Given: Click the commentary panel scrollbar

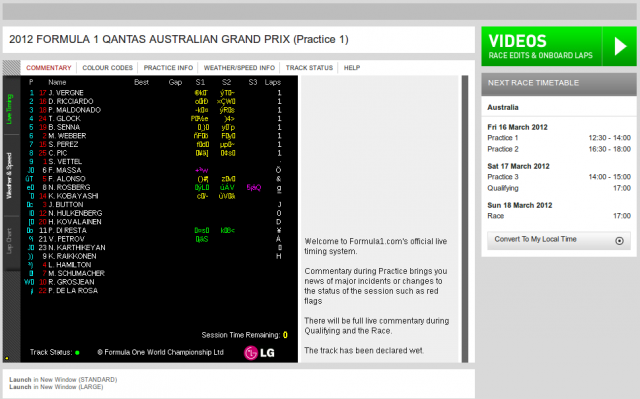Looking at the screenshot, I should click(x=464, y=219).
